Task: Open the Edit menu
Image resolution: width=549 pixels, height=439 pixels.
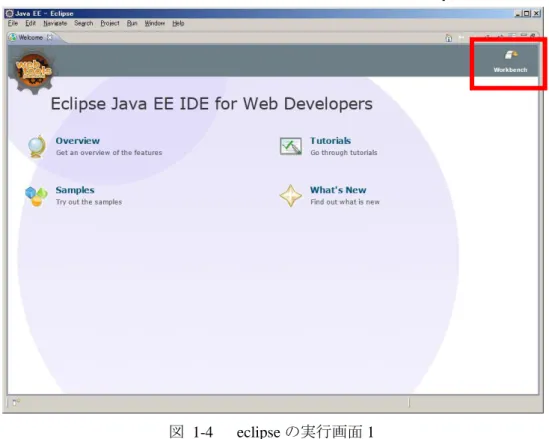Action: click(x=30, y=23)
